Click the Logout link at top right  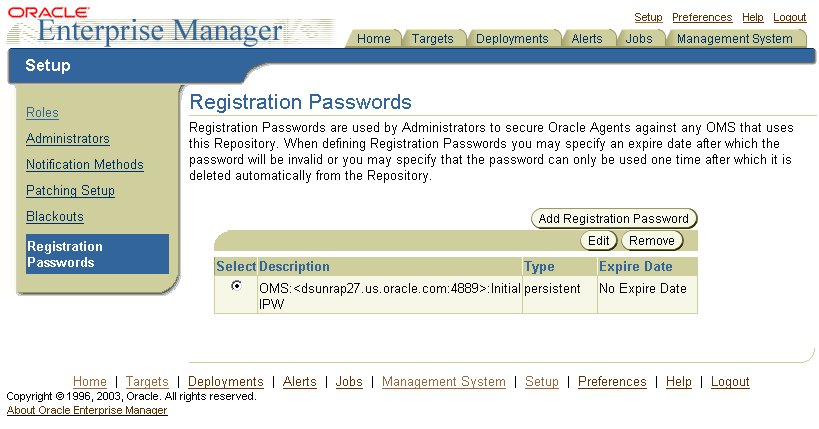[x=789, y=17]
